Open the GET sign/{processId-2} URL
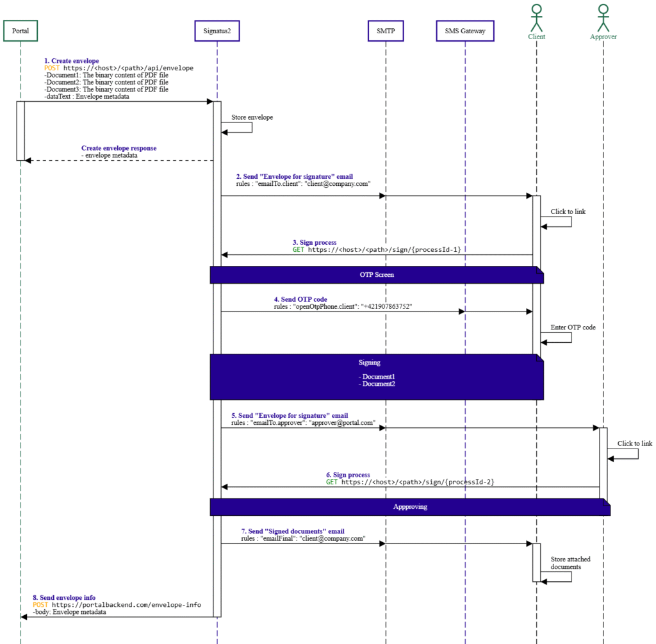The height and width of the screenshot is (644, 656). tap(418, 482)
